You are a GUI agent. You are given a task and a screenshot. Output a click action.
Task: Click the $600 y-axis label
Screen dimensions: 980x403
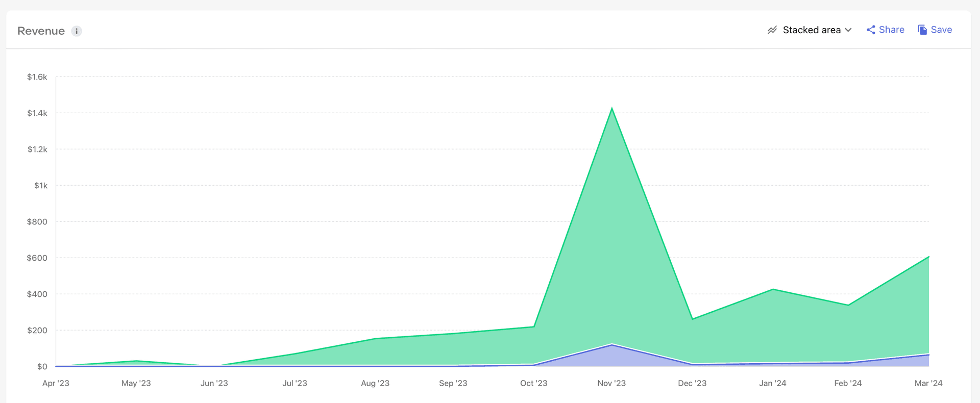(37, 258)
